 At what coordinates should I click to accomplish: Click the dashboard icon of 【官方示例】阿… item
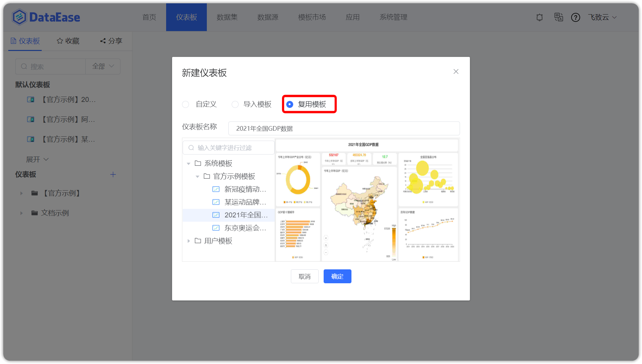coord(31,119)
